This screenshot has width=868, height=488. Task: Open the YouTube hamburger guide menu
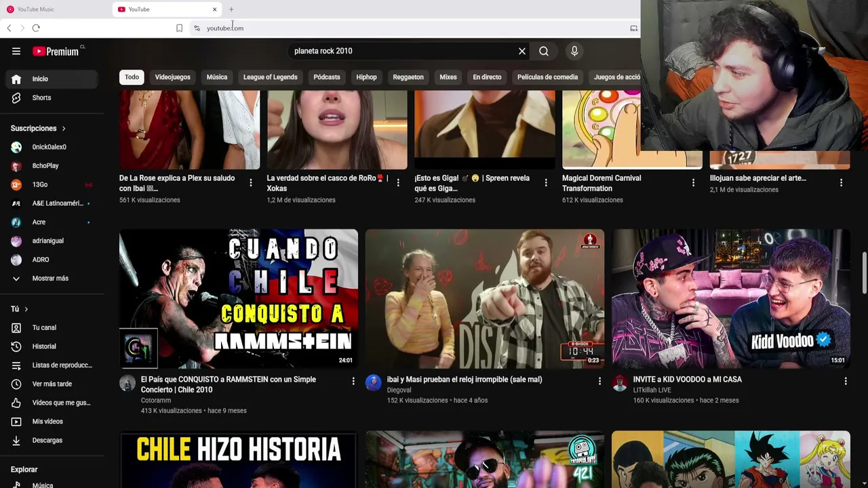click(16, 51)
